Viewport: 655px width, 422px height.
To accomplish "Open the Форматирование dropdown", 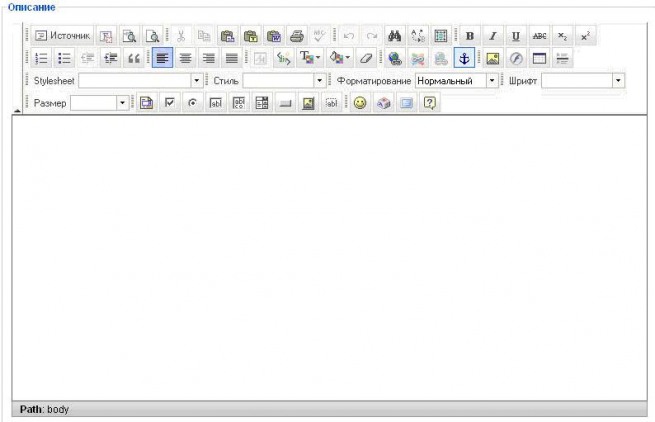I will [x=492, y=80].
